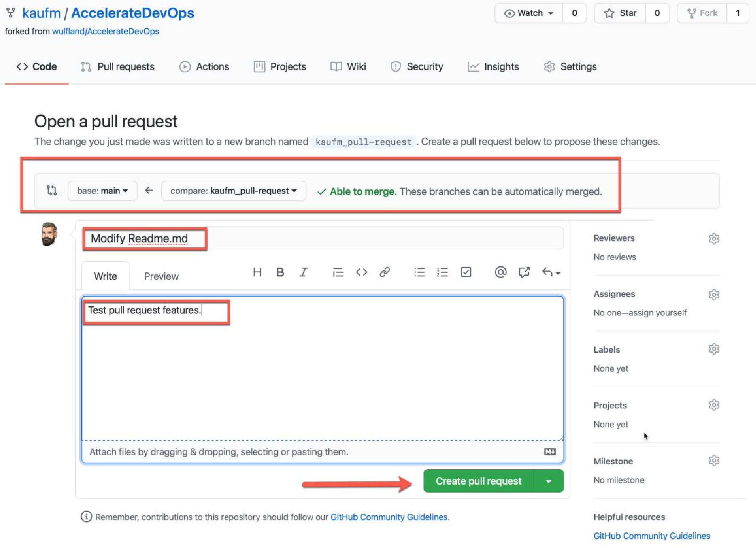Image resolution: width=756 pixels, height=548 pixels.
Task: Open the Projects sidebar gear
Action: 714,405
